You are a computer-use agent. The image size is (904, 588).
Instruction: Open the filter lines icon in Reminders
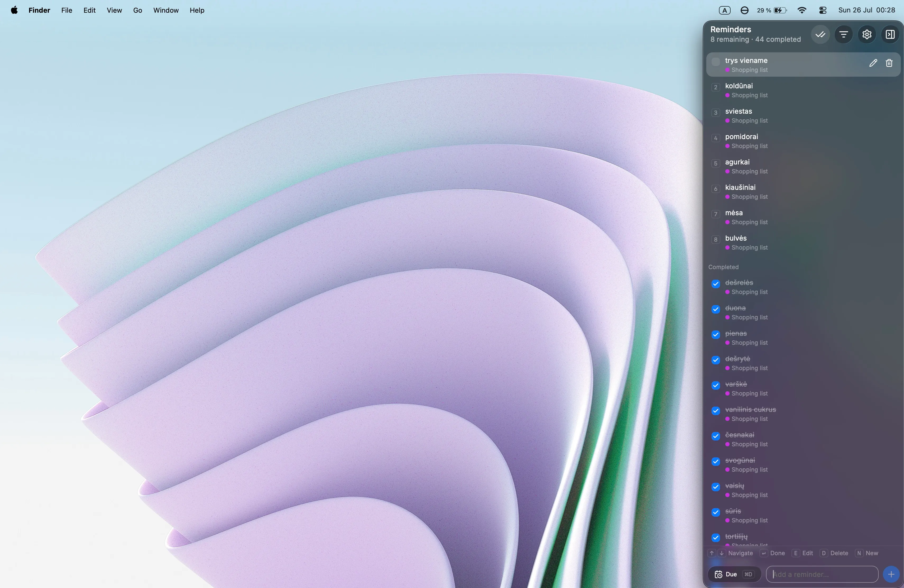pos(843,35)
